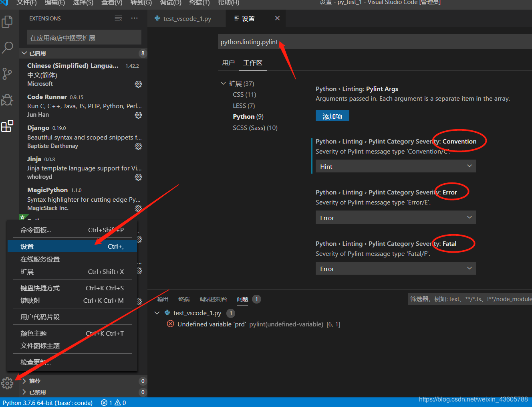Choose Online Services Settings menu entry
Screen dimensions: 532x407
click(72, 259)
